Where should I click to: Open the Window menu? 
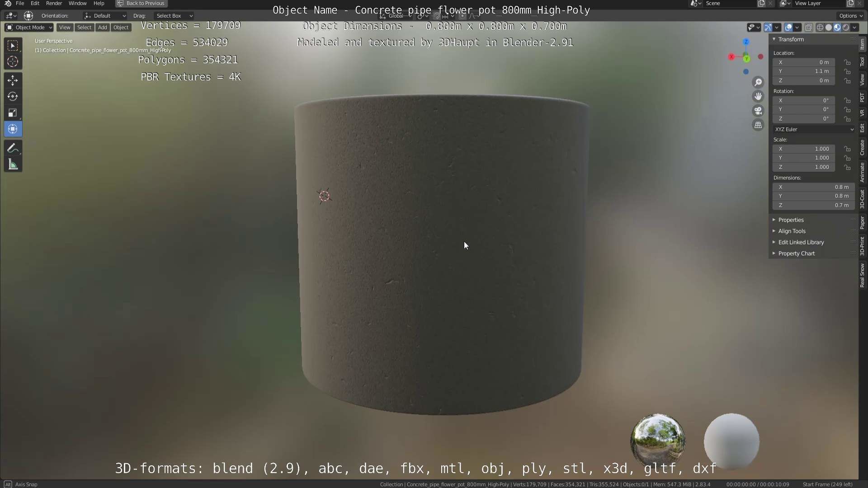[77, 3]
